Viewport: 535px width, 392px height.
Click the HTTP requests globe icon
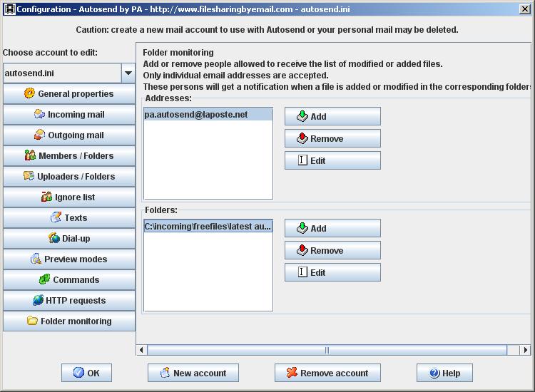(x=38, y=300)
